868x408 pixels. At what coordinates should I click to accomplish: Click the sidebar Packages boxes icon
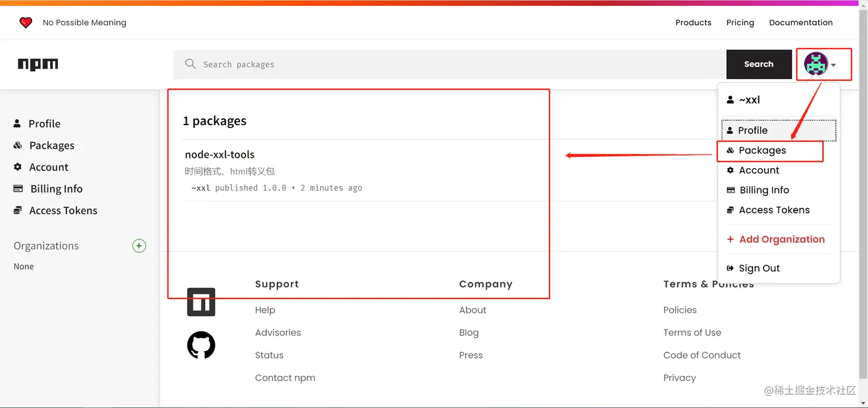click(18, 145)
